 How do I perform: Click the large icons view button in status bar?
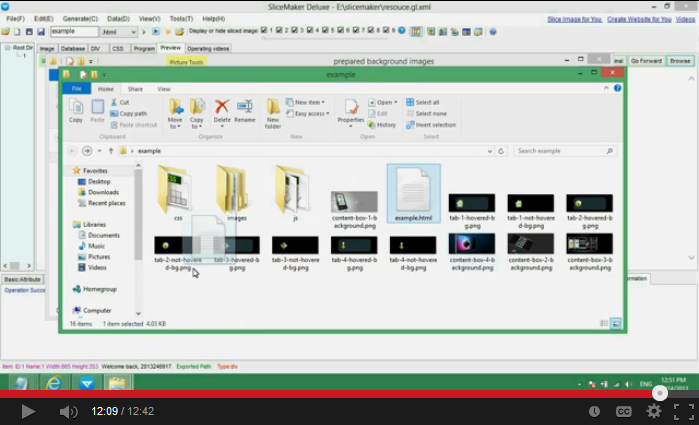pyautogui.click(x=616, y=323)
